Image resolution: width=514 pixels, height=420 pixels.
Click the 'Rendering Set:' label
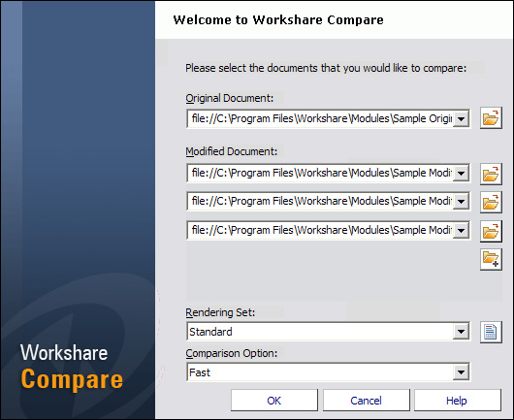220,312
